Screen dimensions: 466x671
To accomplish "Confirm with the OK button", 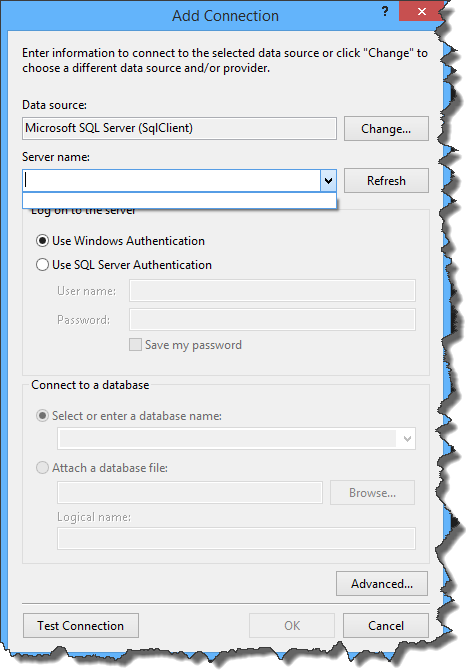I will pos(292,626).
